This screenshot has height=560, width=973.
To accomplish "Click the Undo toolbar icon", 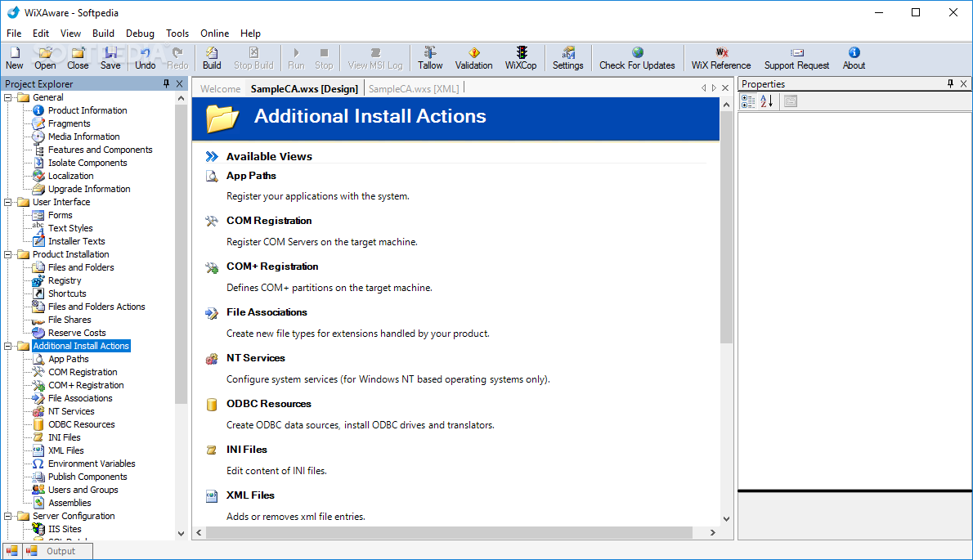I will tap(146, 58).
